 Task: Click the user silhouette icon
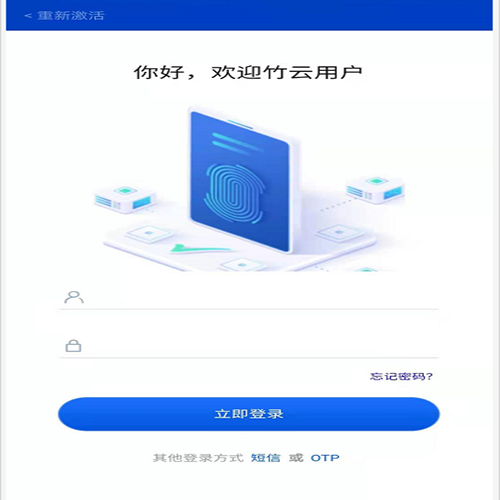pos(74,297)
